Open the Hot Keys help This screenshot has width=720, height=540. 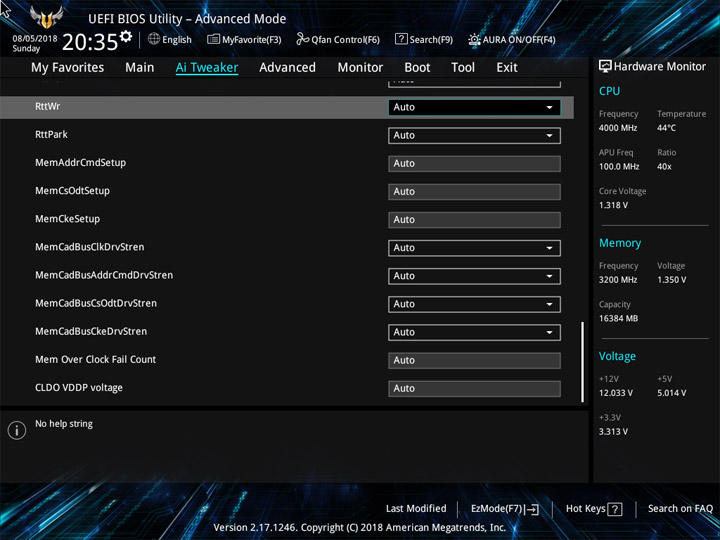coord(594,509)
